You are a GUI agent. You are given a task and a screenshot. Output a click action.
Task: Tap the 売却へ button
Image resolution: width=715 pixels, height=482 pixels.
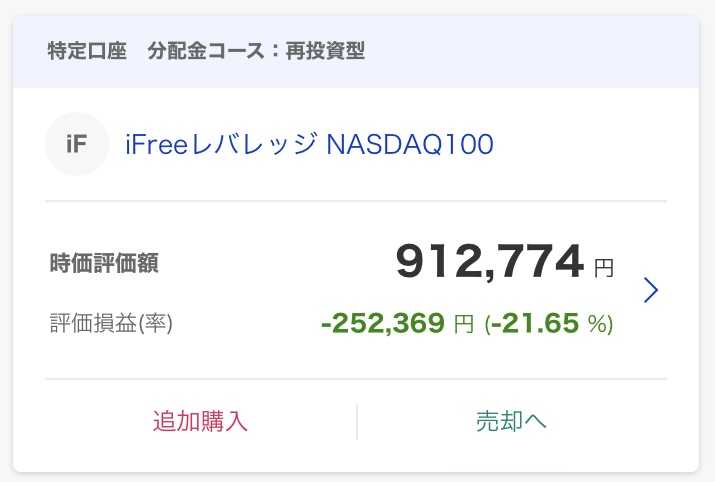point(511,421)
